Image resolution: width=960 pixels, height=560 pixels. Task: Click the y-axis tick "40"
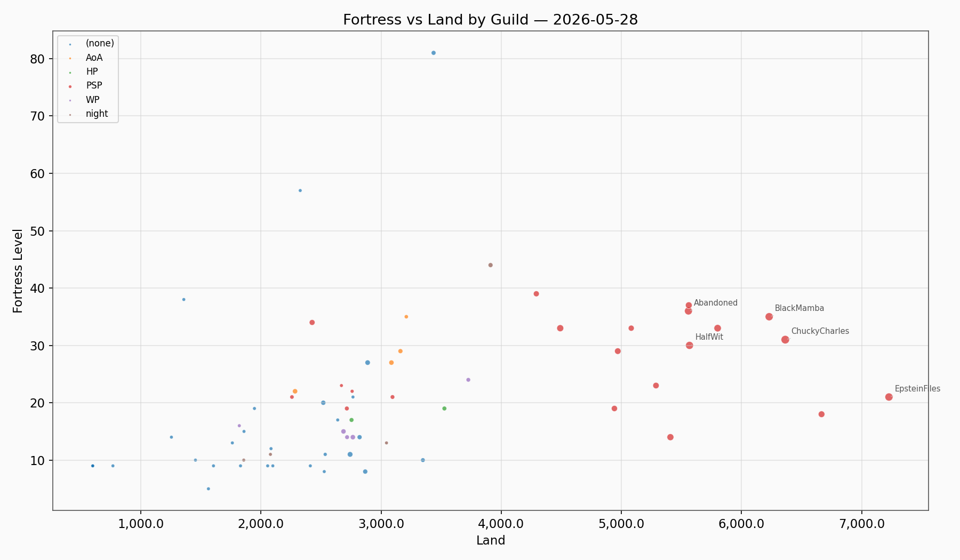[38, 288]
